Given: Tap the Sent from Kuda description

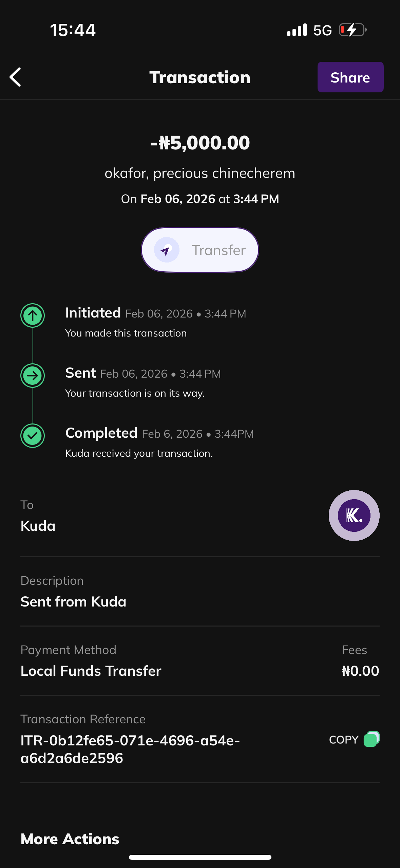Looking at the screenshot, I should click(x=73, y=602).
